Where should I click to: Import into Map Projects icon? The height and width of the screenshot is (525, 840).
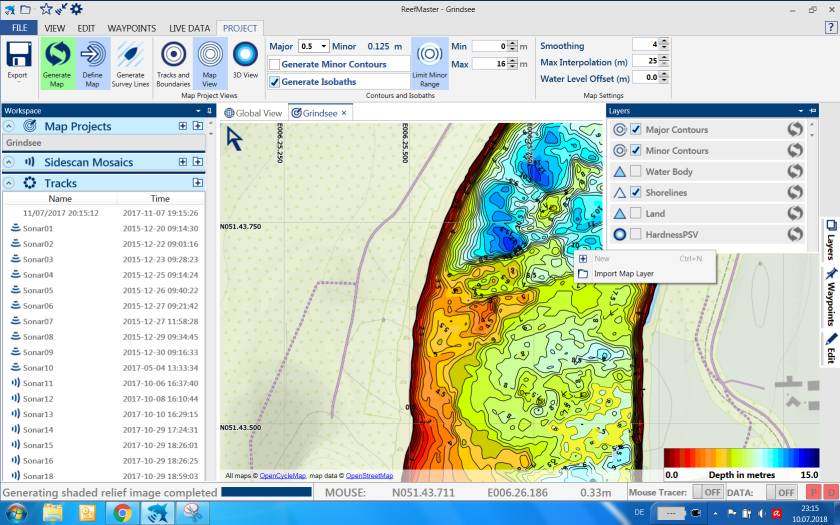click(x=198, y=125)
